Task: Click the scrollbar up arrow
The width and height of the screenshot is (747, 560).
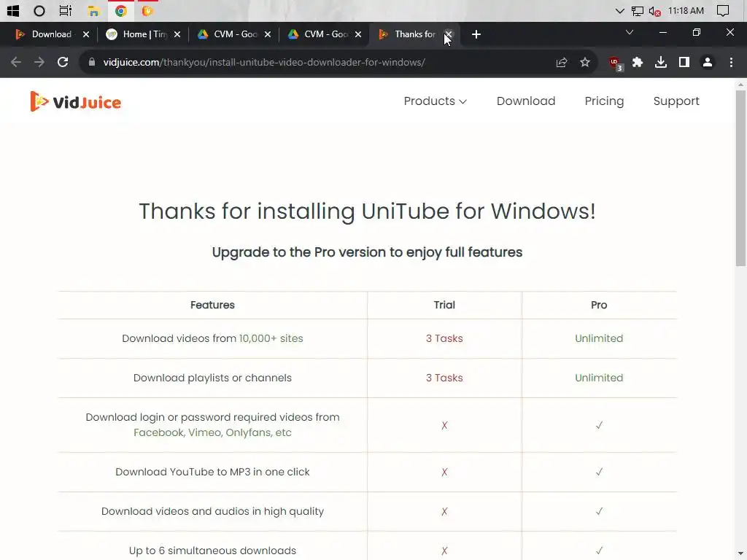Action: click(740, 85)
